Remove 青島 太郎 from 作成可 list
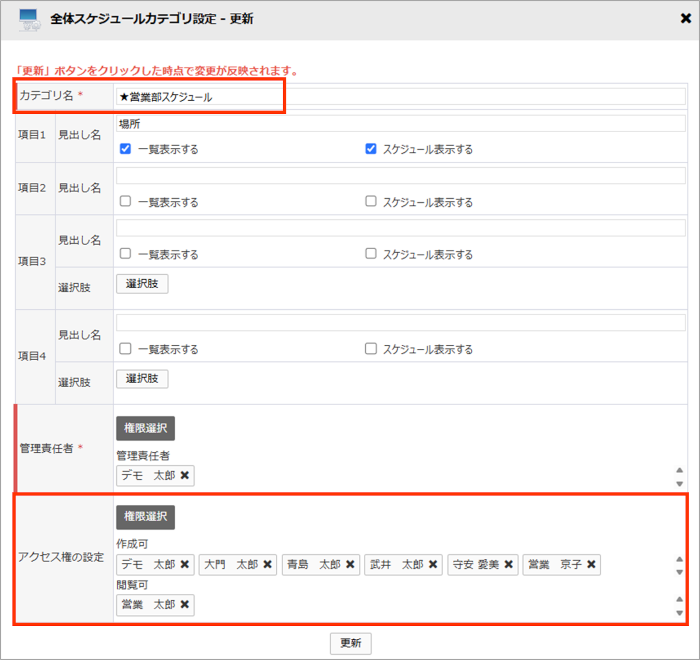The image size is (700, 660). 350,564
